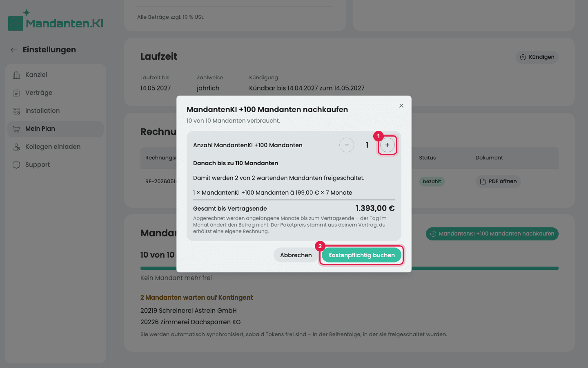Viewport: 588px width, 368px height.
Task: Click the Mandanten usage progress bar
Action: click(350, 268)
